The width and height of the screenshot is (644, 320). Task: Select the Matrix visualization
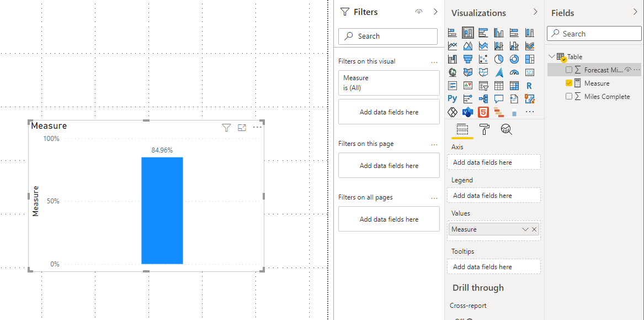(514, 86)
